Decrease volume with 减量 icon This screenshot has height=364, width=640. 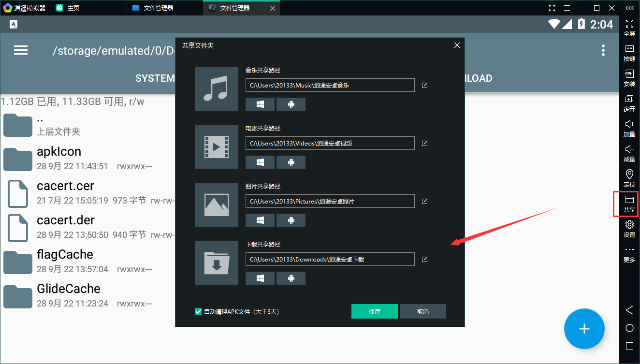tap(629, 153)
